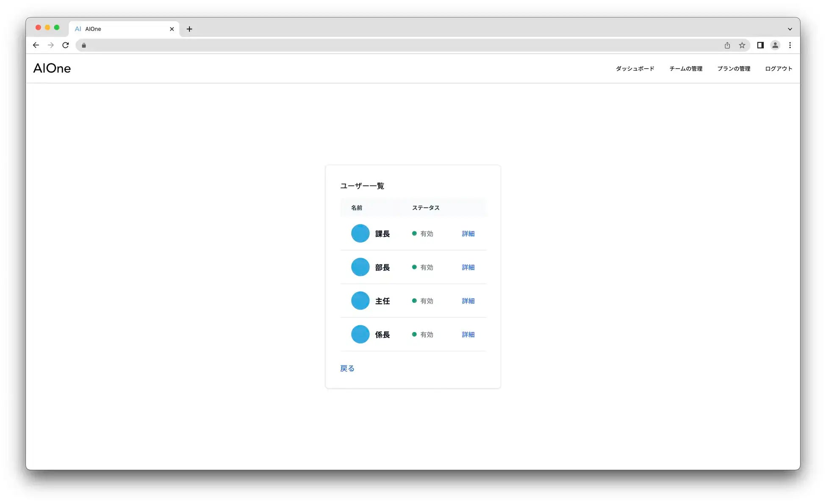Screen dimensions: 826x504
Task: Open ダッシュボード in the top navigation
Action: 635,69
